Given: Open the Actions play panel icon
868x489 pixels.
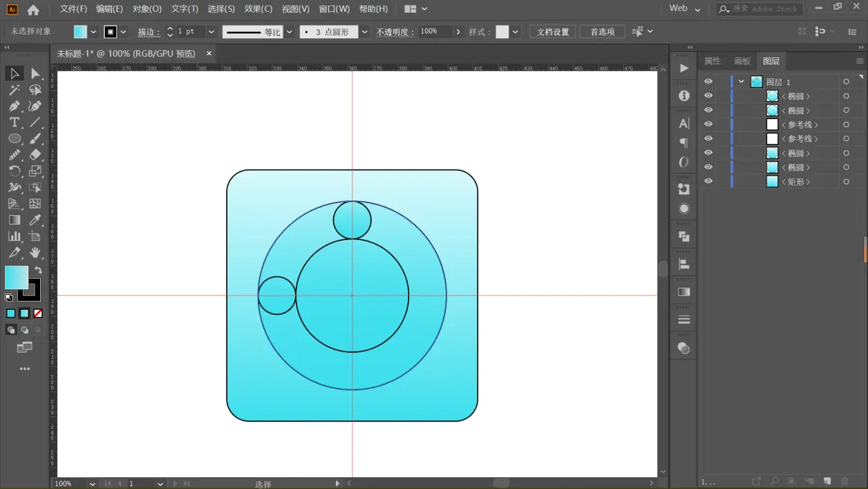Looking at the screenshot, I should [x=684, y=68].
